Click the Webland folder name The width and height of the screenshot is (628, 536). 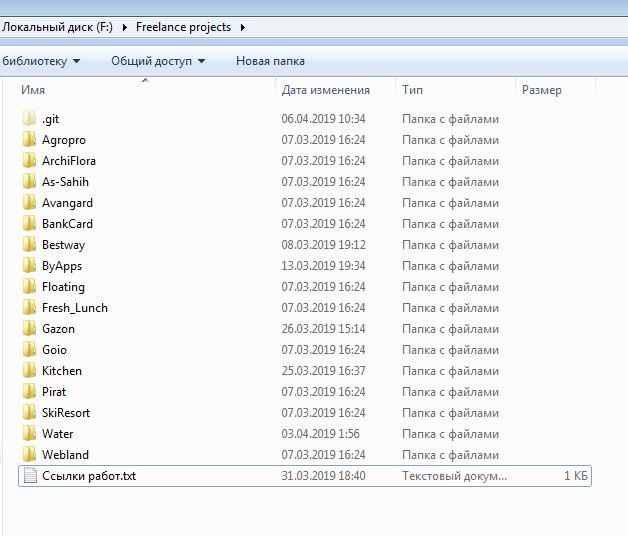65,455
